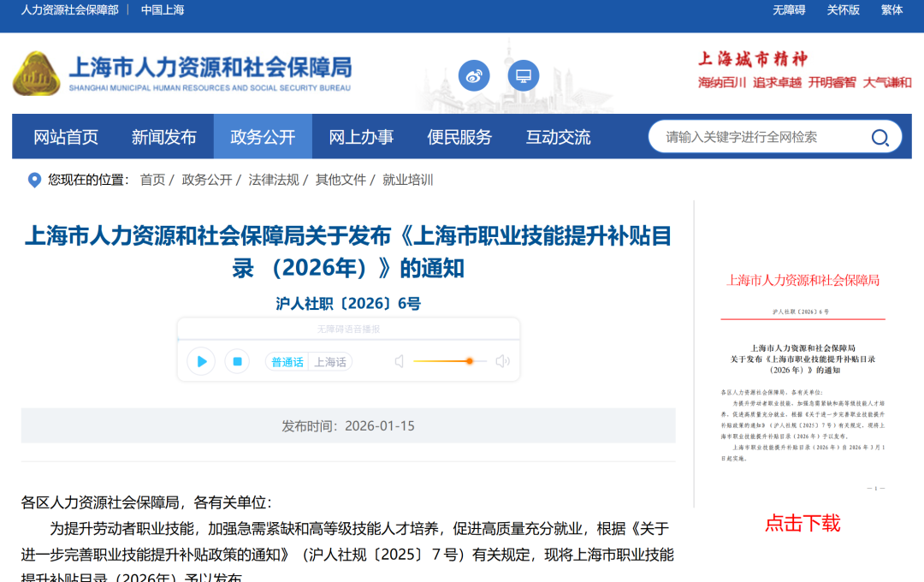Click the search magnifier icon

click(880, 137)
